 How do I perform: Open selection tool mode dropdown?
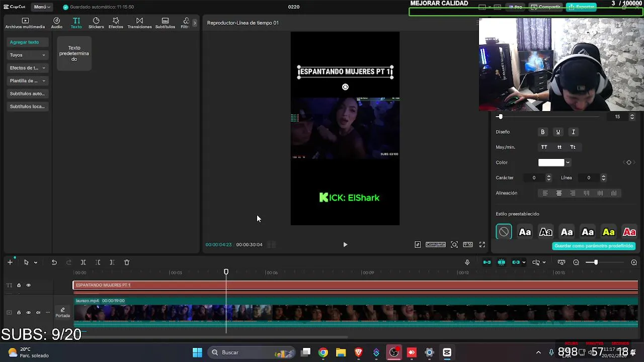point(35,262)
